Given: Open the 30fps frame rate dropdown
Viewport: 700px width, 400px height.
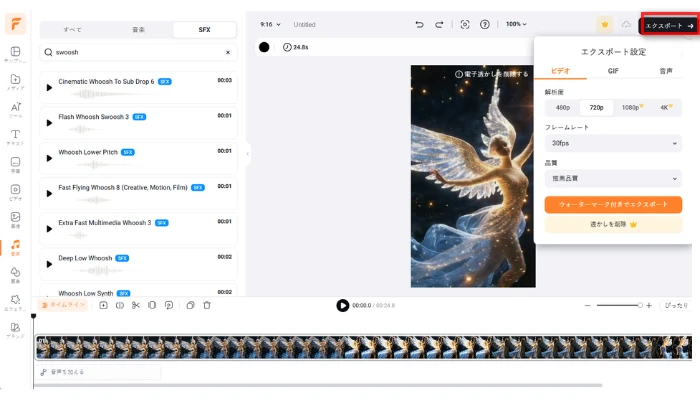Looking at the screenshot, I should [613, 143].
